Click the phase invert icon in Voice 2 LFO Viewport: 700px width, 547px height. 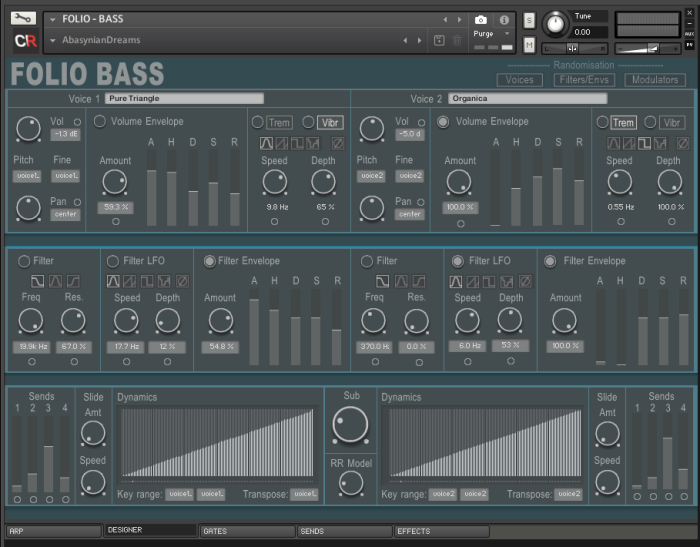[x=683, y=143]
